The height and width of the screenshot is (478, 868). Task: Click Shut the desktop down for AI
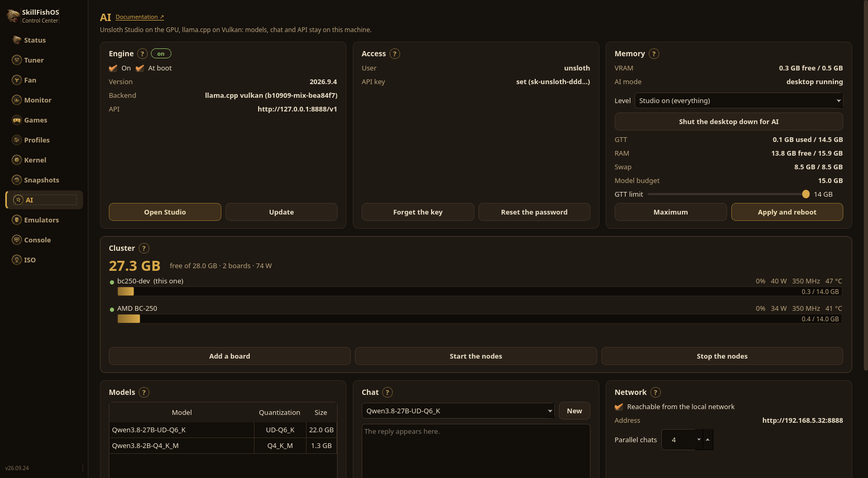(x=729, y=121)
